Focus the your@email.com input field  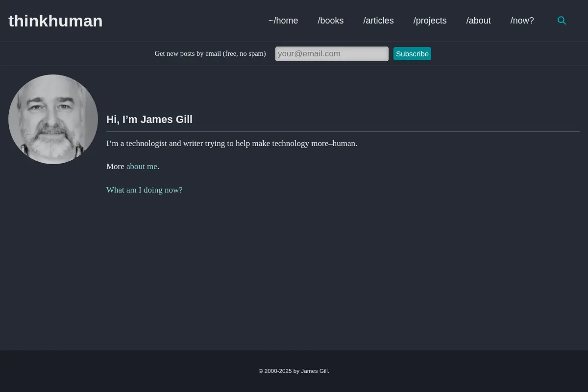[x=332, y=54]
